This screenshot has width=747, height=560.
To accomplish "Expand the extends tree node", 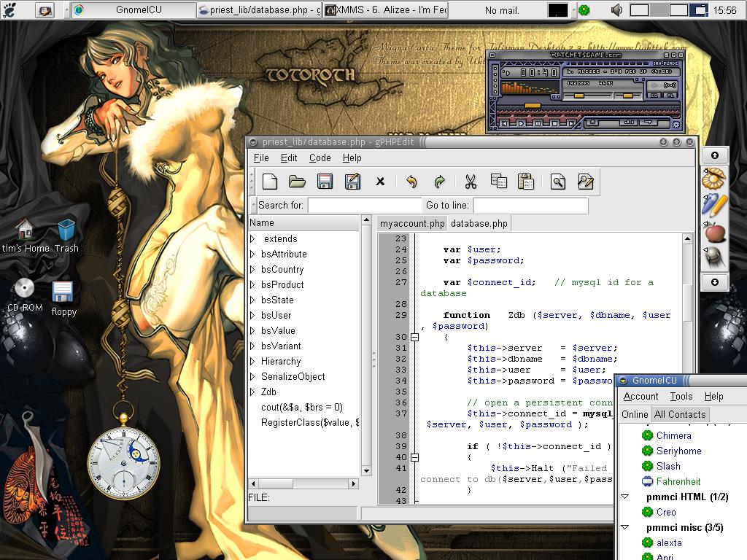I will (253, 238).
